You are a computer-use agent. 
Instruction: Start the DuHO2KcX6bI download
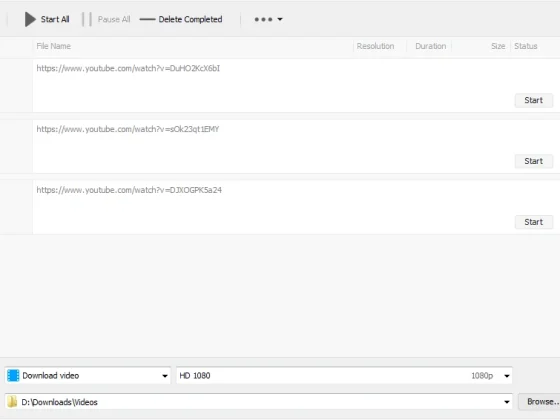[x=534, y=100]
